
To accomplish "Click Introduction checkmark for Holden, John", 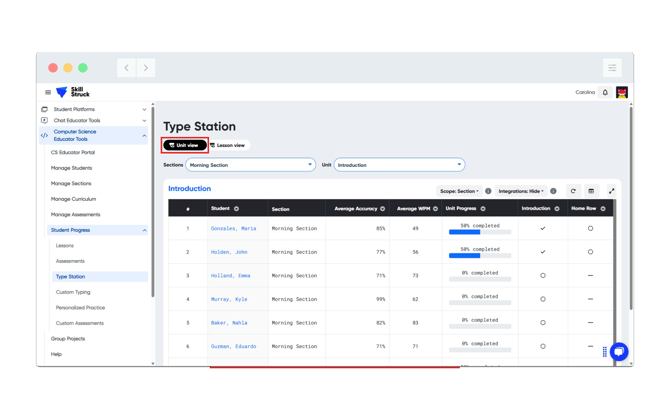I will pos(543,252).
